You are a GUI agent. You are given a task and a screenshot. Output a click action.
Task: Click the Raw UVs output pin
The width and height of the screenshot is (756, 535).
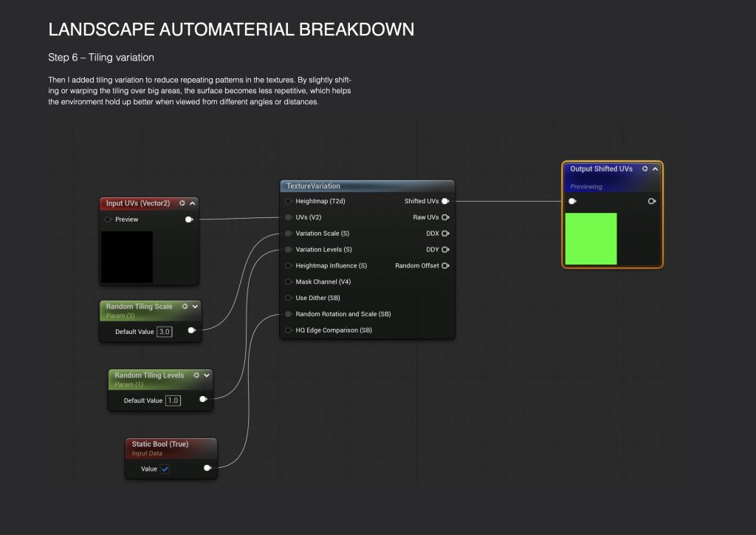[x=445, y=217]
